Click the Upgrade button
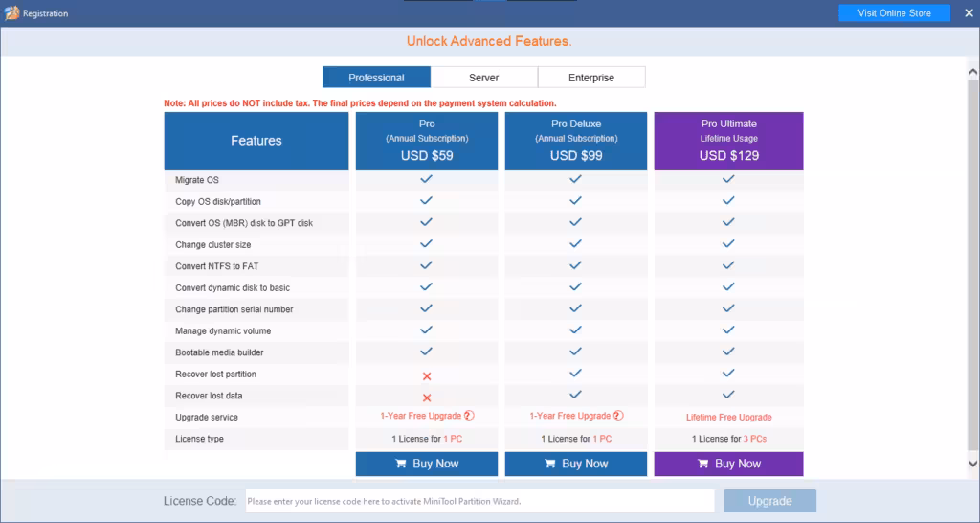Screen dimensions: 980x523 pyautogui.click(x=770, y=501)
